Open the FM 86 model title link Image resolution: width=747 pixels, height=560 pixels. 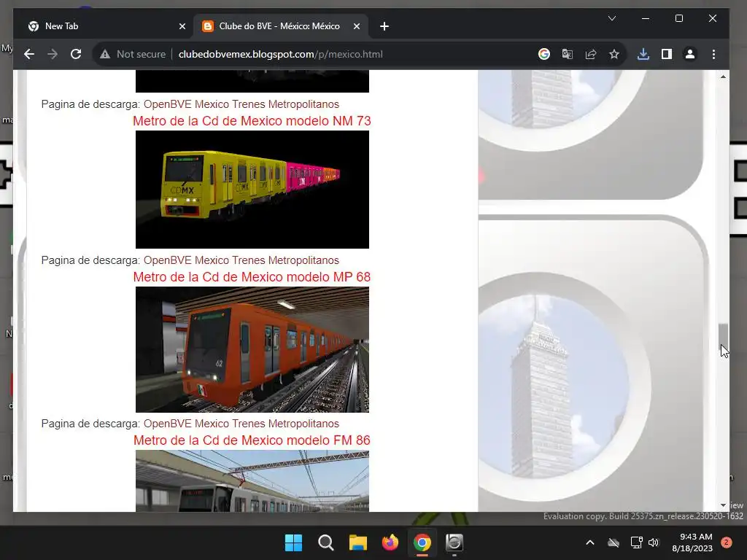[x=252, y=440]
